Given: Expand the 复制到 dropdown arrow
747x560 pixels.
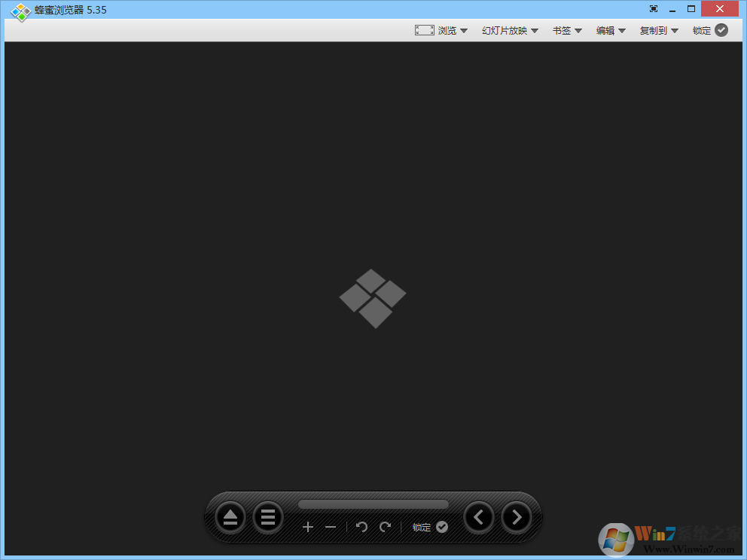Looking at the screenshot, I should (x=675, y=31).
